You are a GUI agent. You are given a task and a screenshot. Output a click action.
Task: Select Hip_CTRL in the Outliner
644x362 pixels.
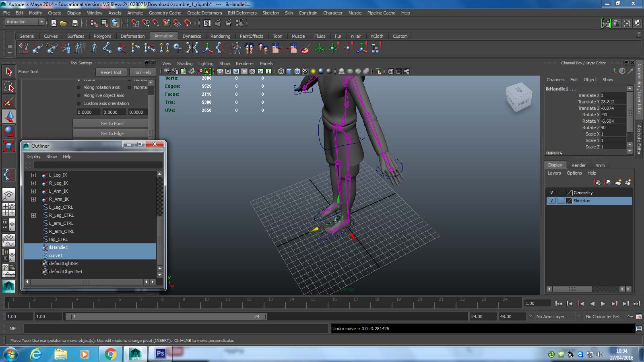click(58, 239)
